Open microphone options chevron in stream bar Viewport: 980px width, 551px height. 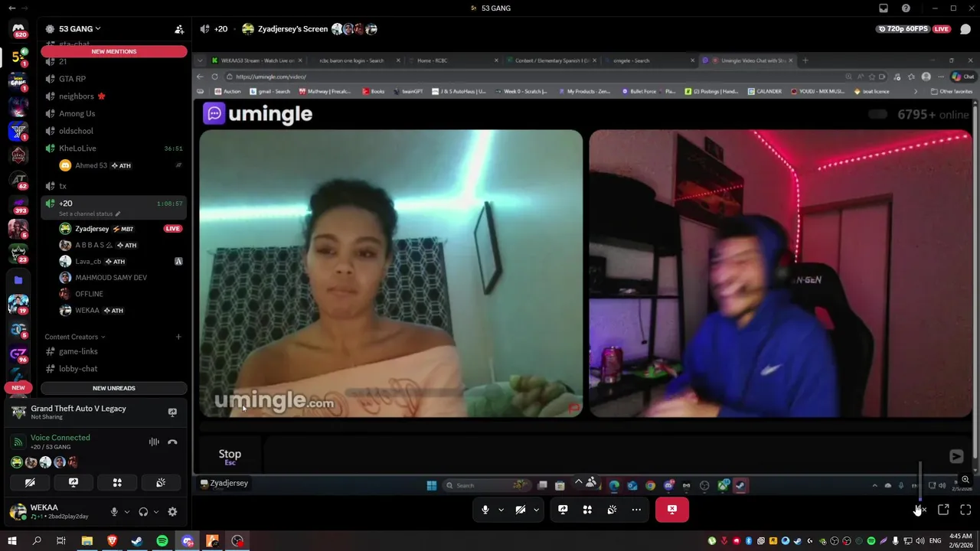click(501, 510)
